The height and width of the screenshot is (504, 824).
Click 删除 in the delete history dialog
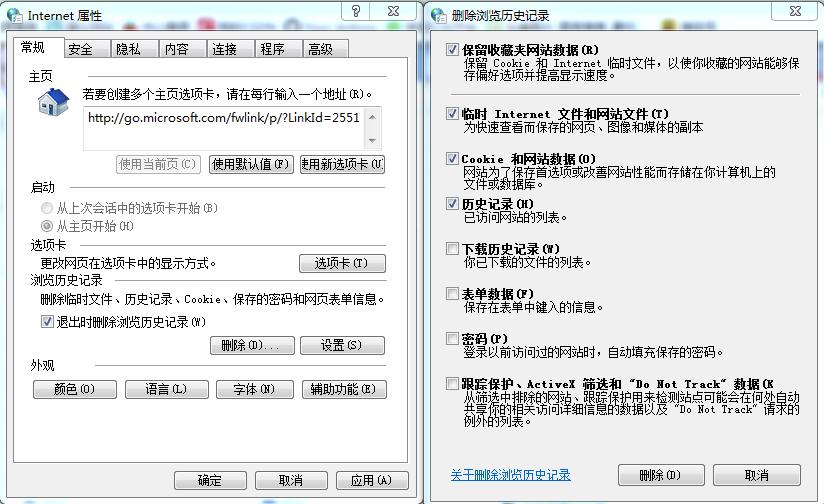click(661, 475)
